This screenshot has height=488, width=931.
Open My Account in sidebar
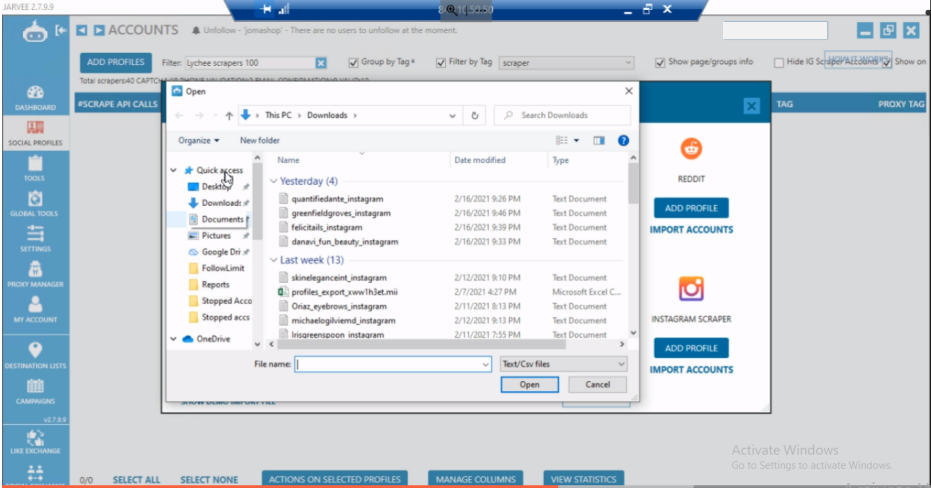coord(35,309)
